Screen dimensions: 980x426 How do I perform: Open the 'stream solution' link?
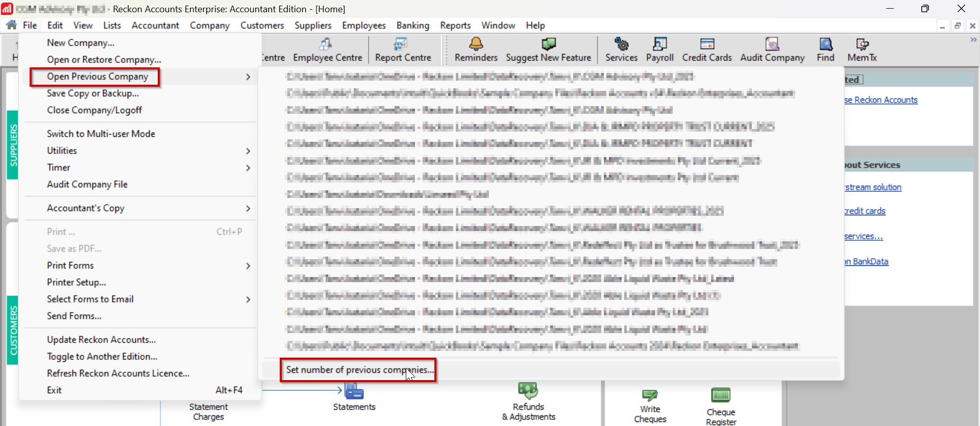[x=873, y=187]
